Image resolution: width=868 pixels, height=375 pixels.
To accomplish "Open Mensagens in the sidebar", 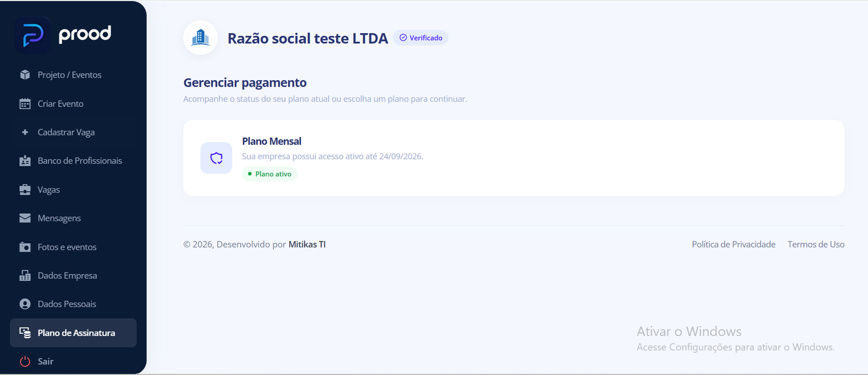I will [59, 218].
